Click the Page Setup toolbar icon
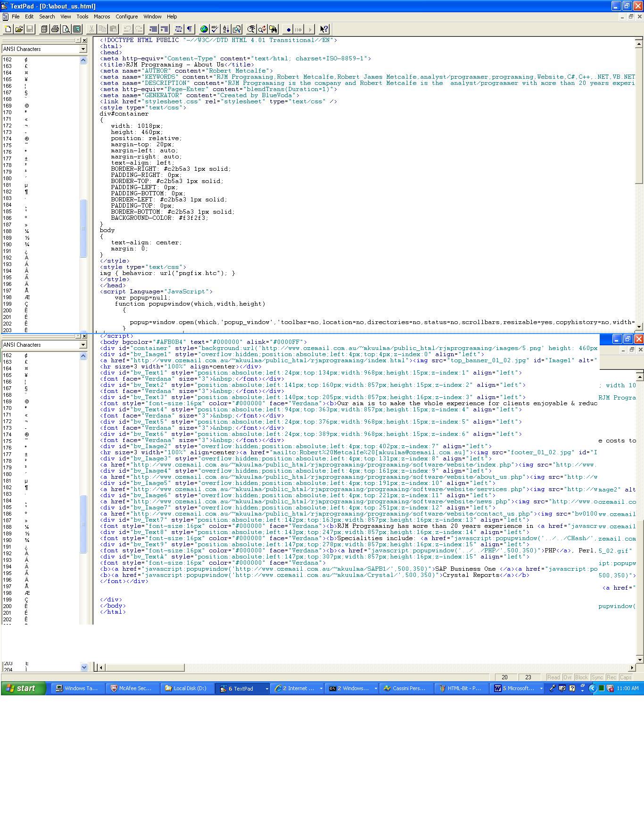The width and height of the screenshot is (644, 834). (76, 29)
